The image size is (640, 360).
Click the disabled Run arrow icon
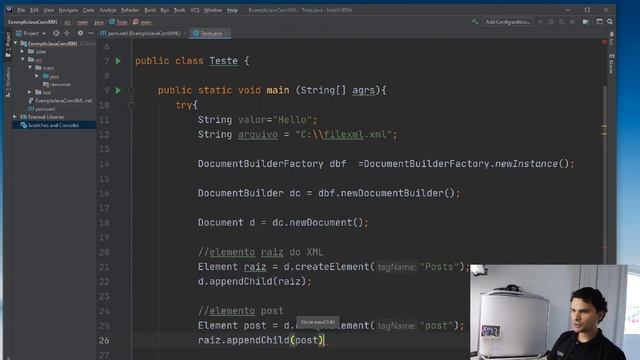pos(540,22)
